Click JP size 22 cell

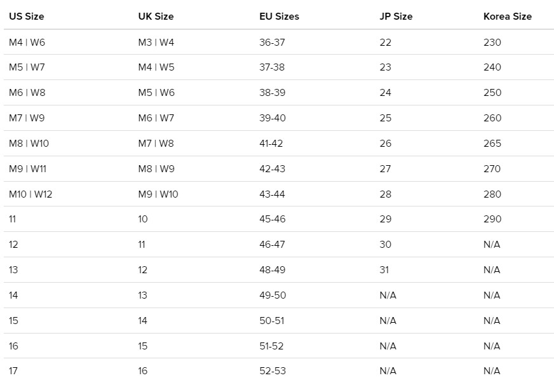[386, 43]
